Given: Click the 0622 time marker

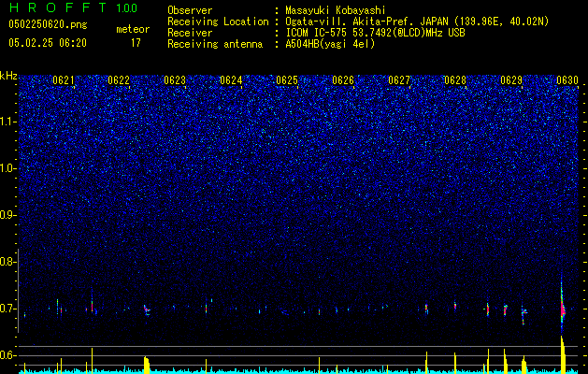Looking at the screenshot, I should (119, 80).
